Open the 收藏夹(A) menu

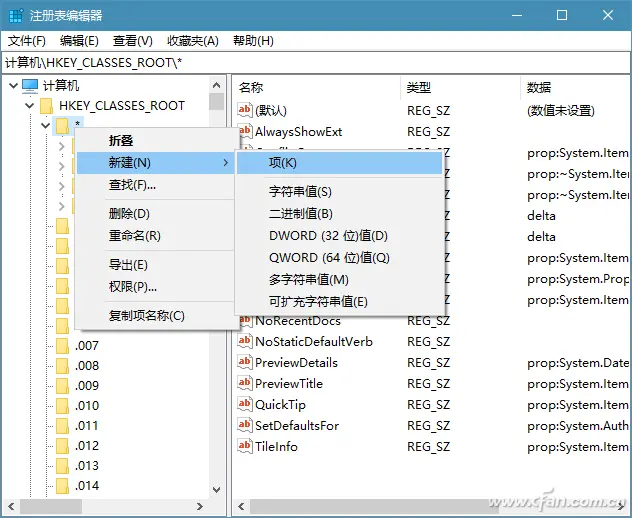[x=192, y=41]
